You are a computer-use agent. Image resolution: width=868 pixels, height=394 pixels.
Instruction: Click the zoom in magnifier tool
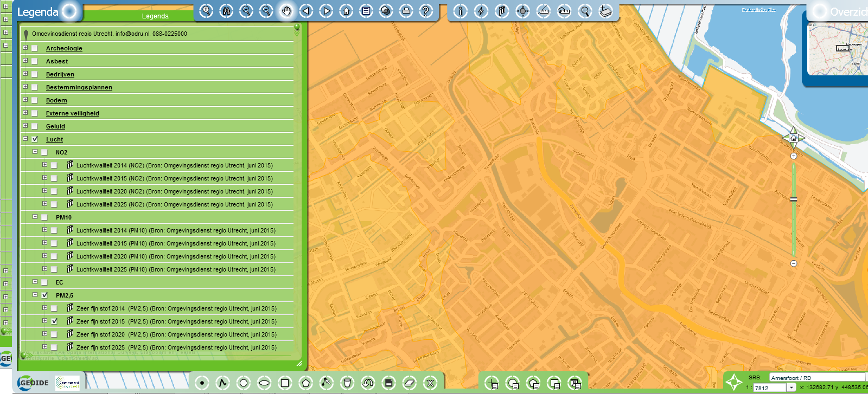click(246, 11)
